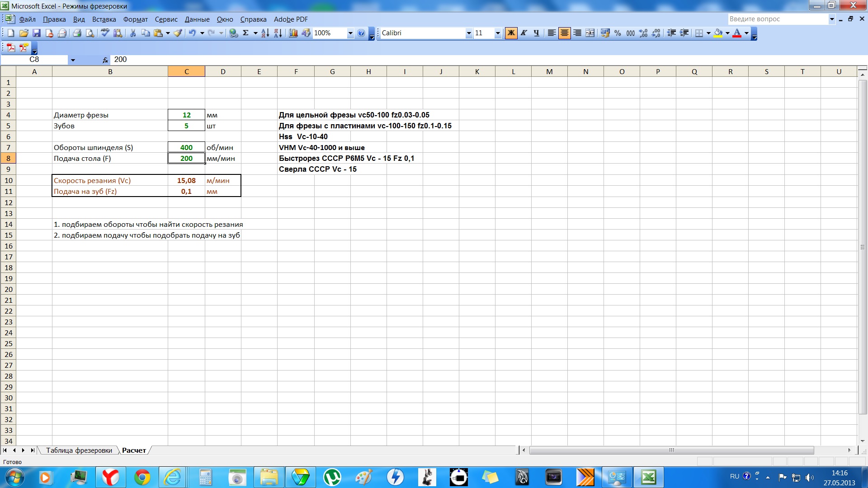This screenshot has height=488, width=868.
Task: Switch to Таблица фрезеровки sheet tab
Action: point(79,450)
